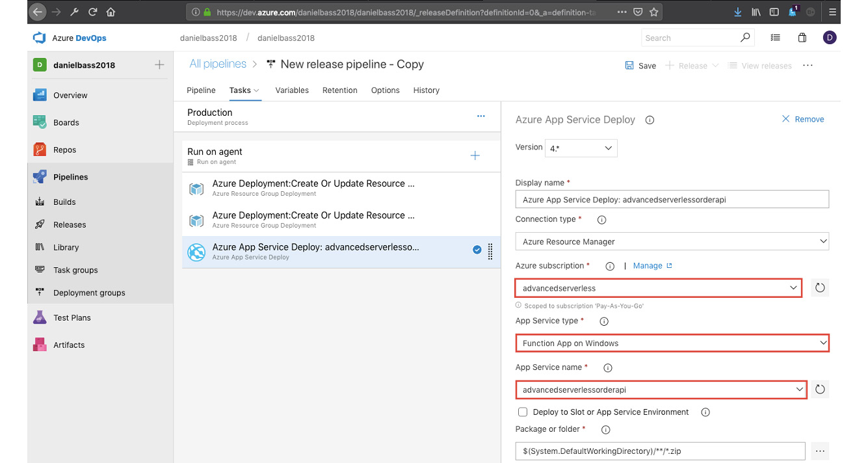Switch to the Retention tab

point(340,90)
